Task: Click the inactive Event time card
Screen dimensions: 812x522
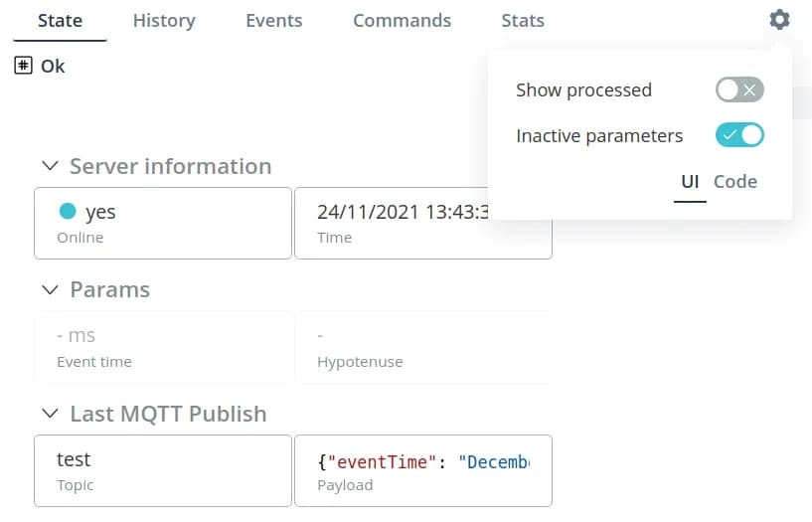Action: 163,347
